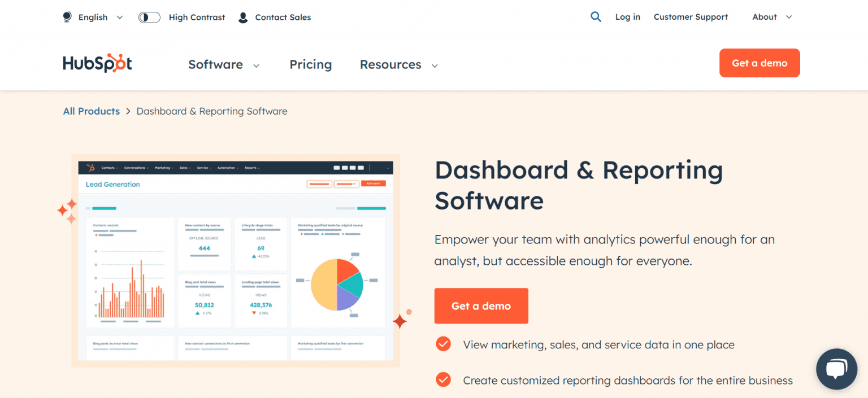
Task: Click Reports in the dashboard preview navigation
Action: [252, 167]
